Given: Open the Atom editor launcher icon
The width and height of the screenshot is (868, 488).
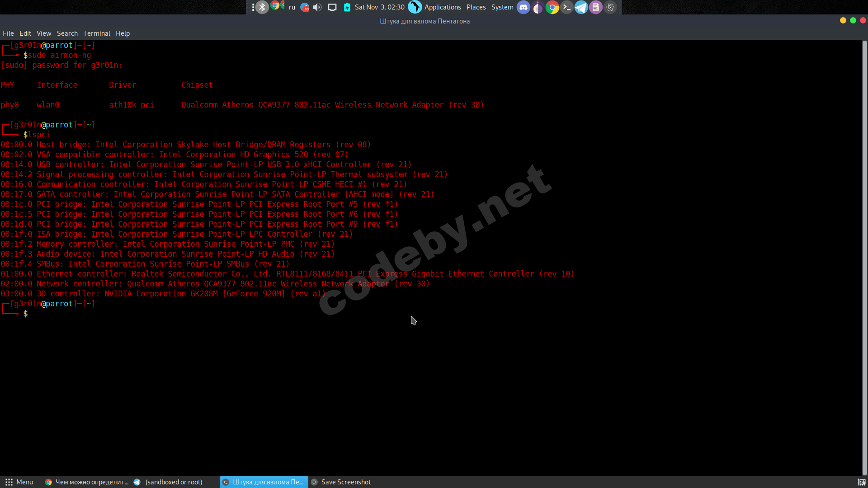Looking at the screenshot, I should pyautogui.click(x=610, y=7).
